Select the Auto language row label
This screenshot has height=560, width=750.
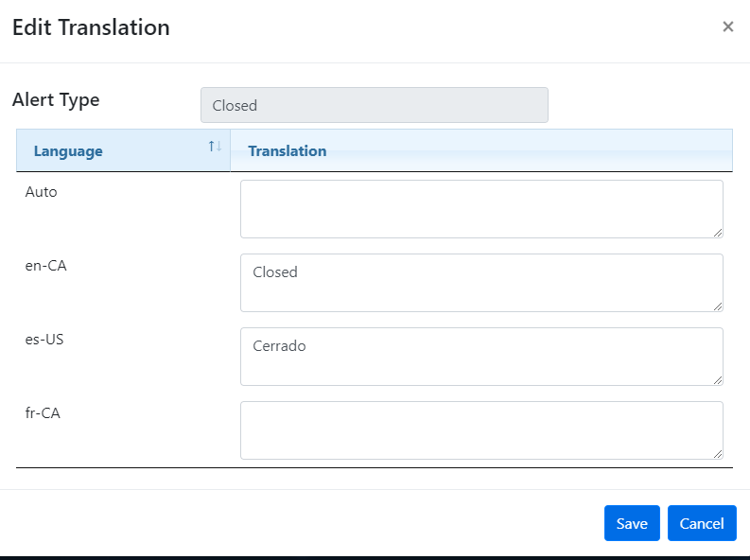click(42, 192)
